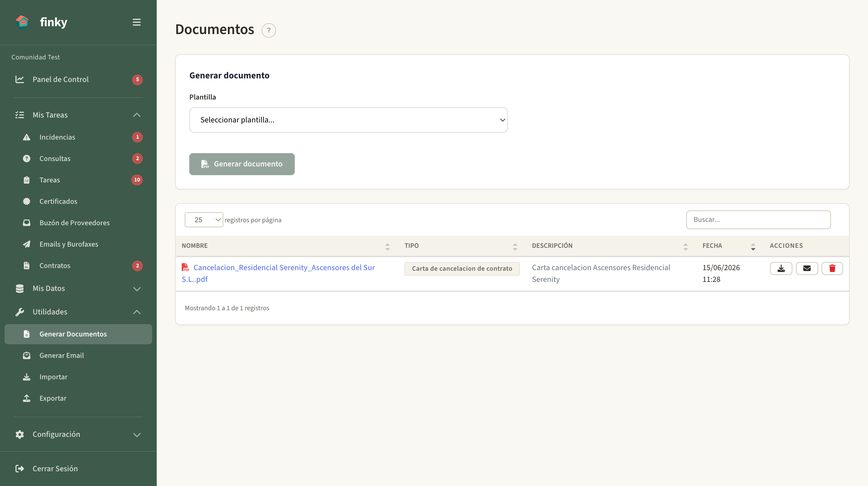Screen dimensions: 868x486
Task: Download the Cancelacion PDF document
Action: [x=781, y=268]
